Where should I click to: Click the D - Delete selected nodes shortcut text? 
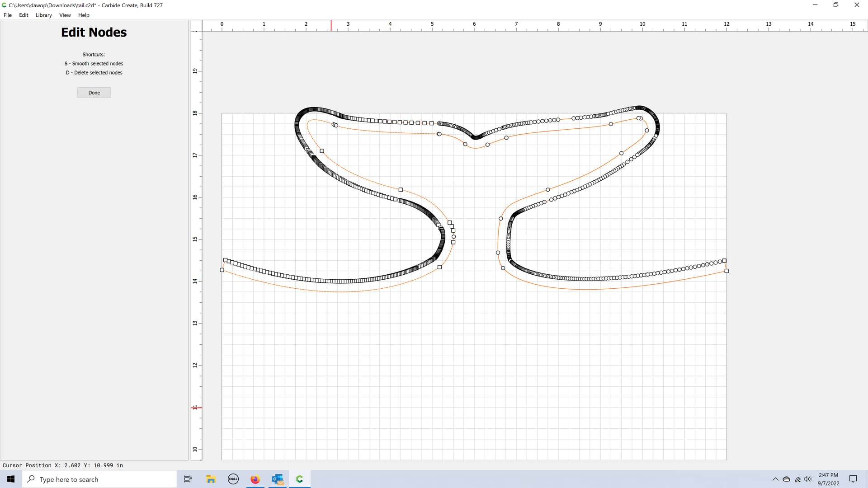[94, 73]
